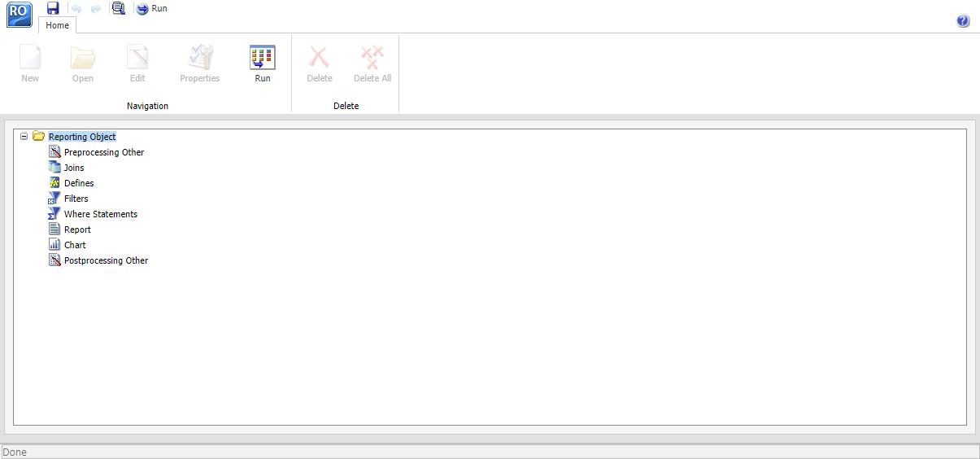Viewport: 980px width, 459px height.
Task: Click the Undo arrow in quick toolbar
Action: [76, 8]
